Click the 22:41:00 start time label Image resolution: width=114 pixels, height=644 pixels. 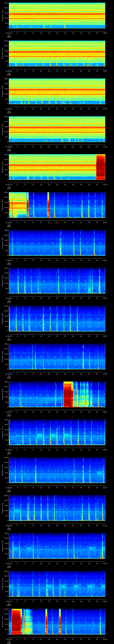[x=9, y=184]
